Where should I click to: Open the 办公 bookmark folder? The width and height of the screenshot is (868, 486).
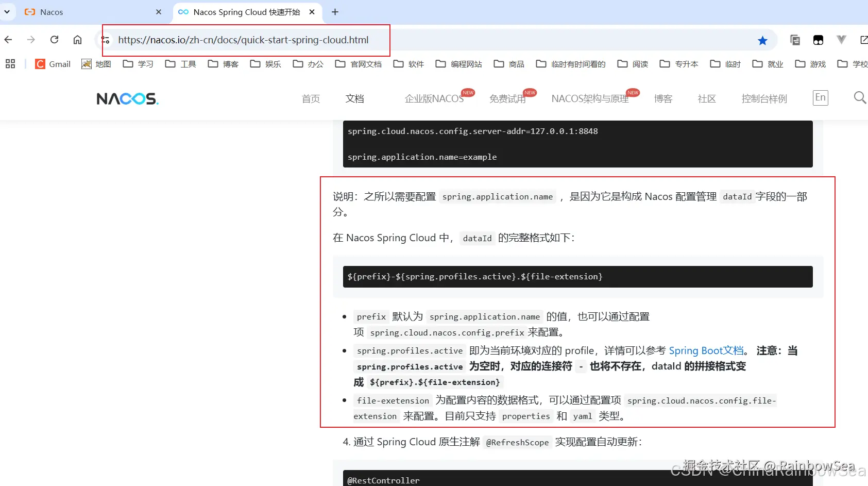pos(308,64)
